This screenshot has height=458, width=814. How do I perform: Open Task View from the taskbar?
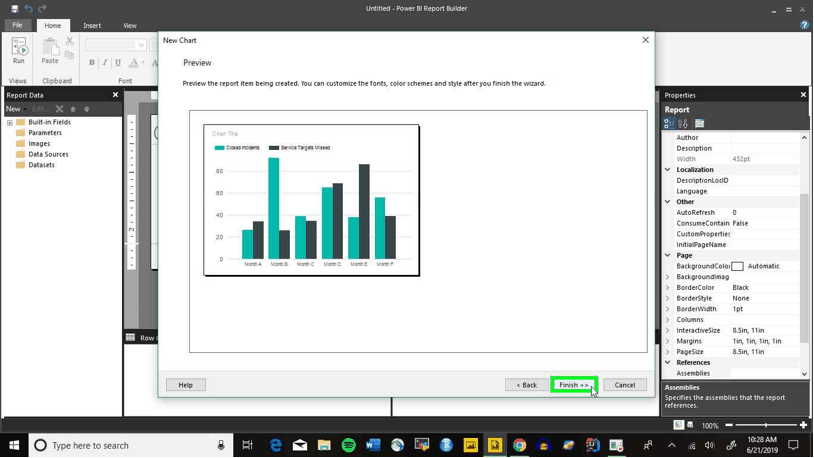pos(248,445)
